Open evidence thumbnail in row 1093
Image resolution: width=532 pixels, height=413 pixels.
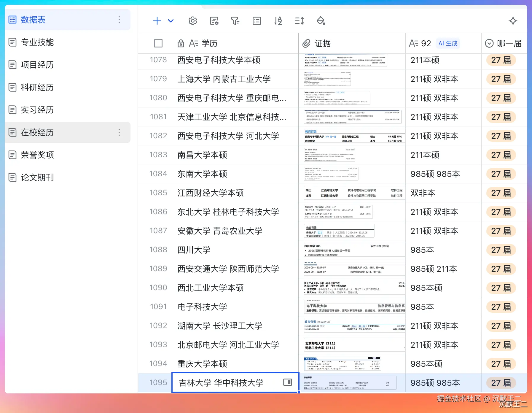click(x=354, y=345)
